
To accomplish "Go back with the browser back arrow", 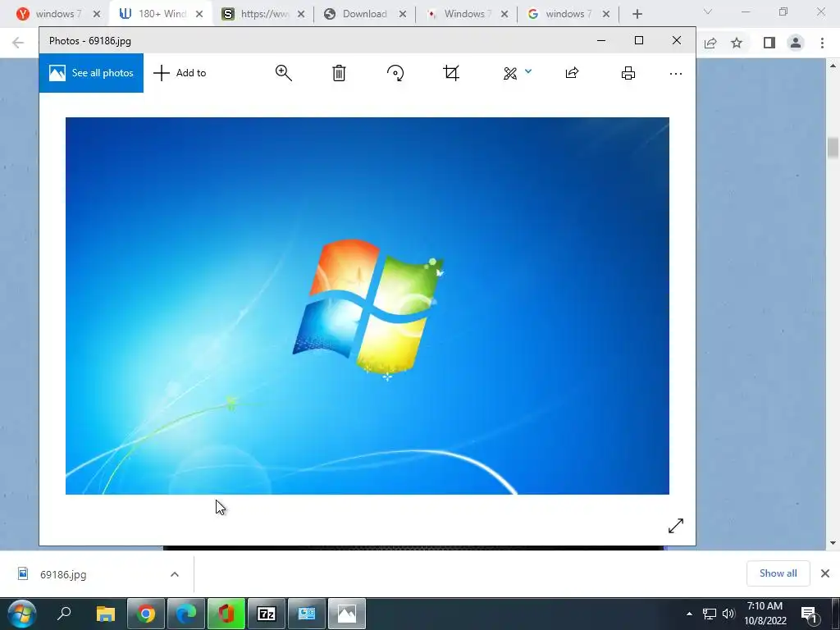I will click(x=18, y=43).
